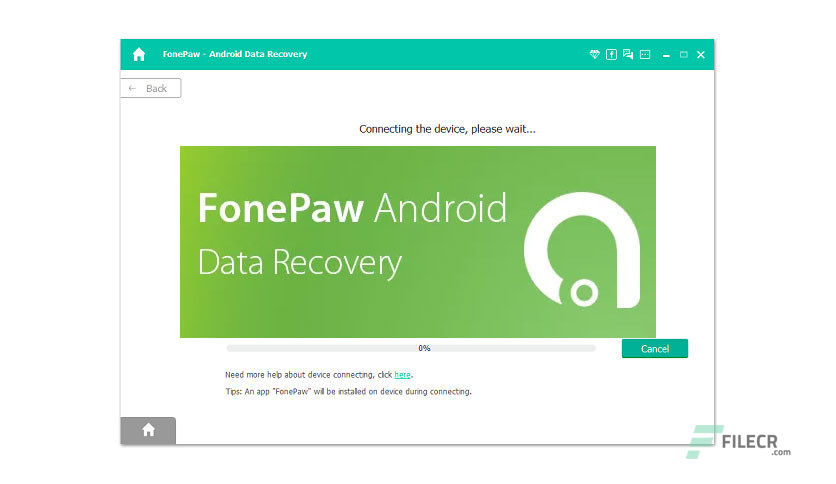Open the Facebook icon in the title bar
This screenshot has width=836, height=484.
pyautogui.click(x=612, y=54)
